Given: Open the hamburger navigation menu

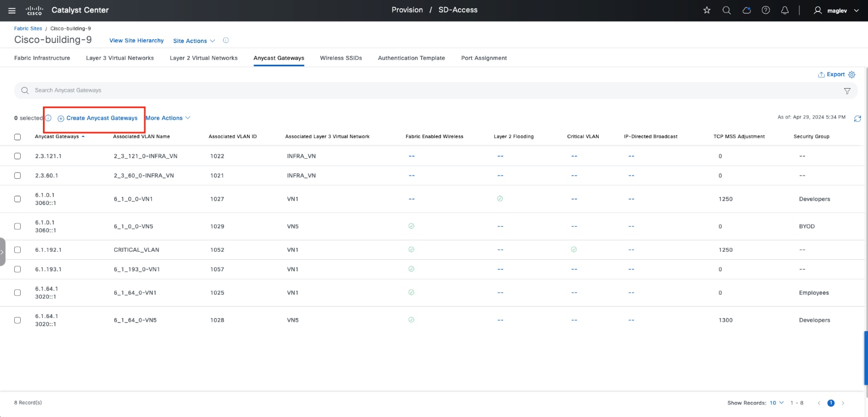Looking at the screenshot, I should [12, 10].
